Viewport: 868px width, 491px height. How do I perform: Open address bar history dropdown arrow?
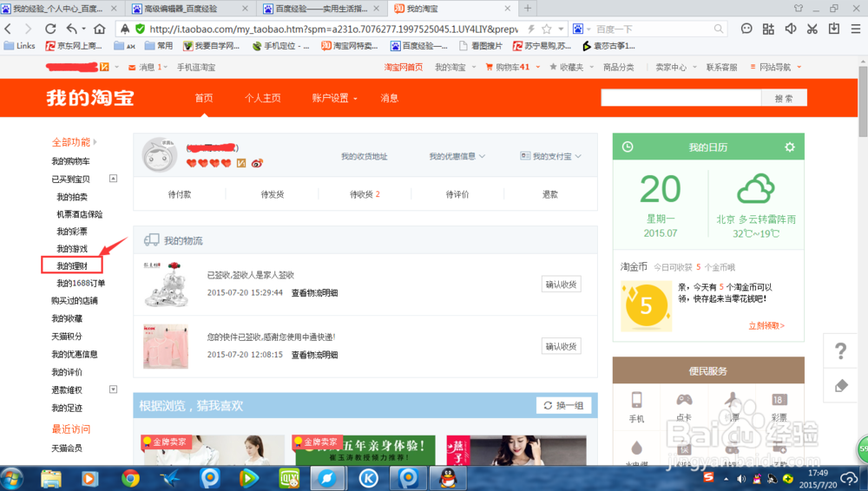(x=561, y=29)
